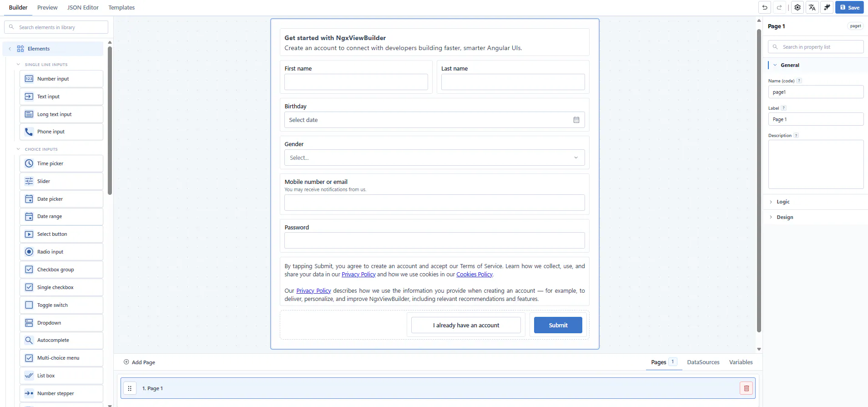Click the Last name input field
Image resolution: width=868 pixels, height=407 pixels.
[x=513, y=82]
